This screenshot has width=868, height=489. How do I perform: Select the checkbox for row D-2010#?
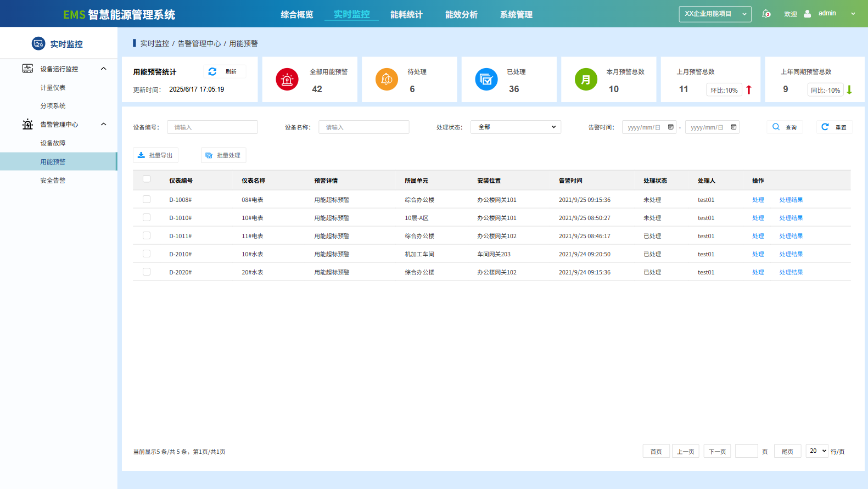pos(147,254)
